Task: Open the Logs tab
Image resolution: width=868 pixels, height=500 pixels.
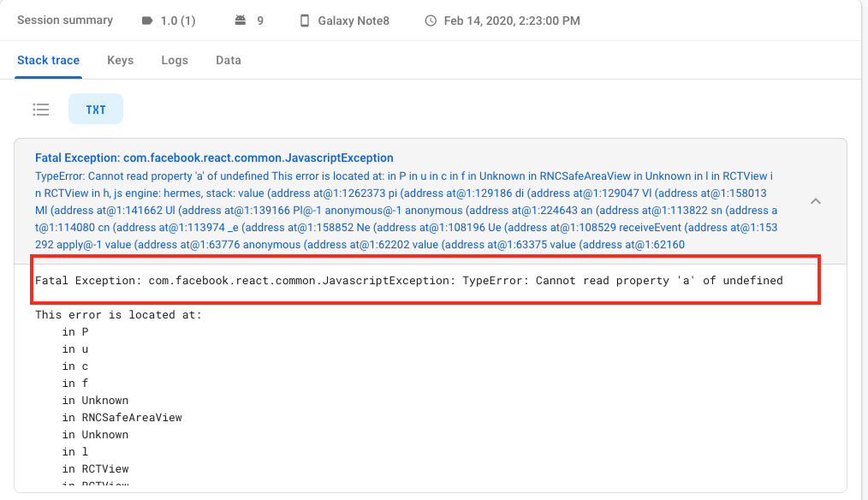Action: click(175, 61)
